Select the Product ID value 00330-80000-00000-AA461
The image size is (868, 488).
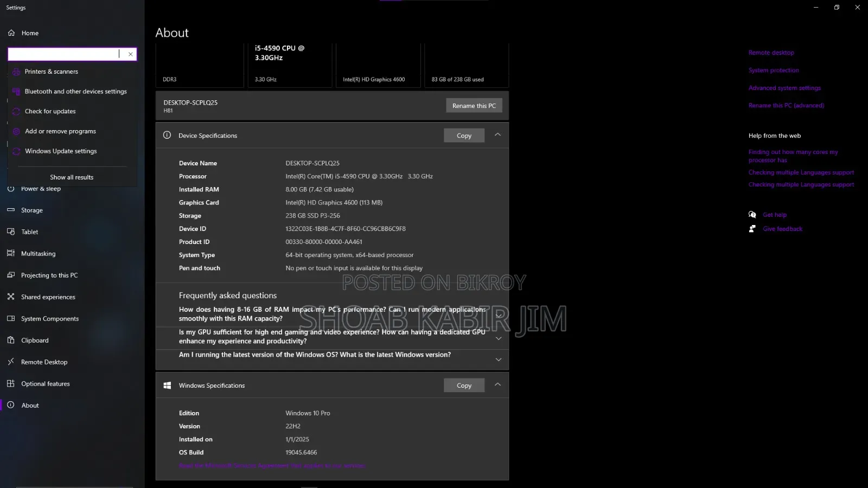[x=324, y=242]
